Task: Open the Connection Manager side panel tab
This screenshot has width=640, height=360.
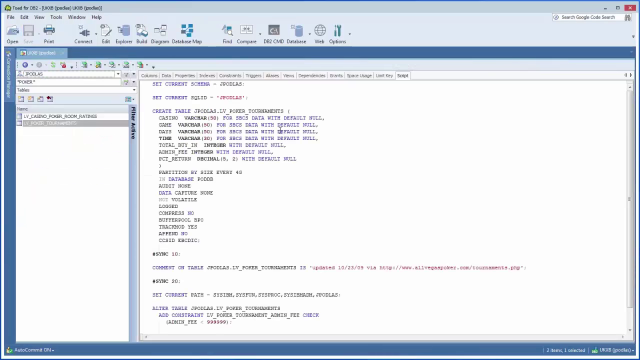Action: 9,75
